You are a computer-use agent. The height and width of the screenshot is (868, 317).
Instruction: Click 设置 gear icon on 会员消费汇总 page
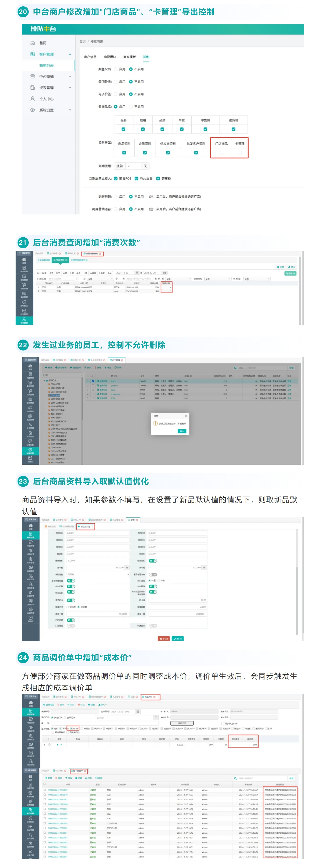pyautogui.click(x=278, y=267)
